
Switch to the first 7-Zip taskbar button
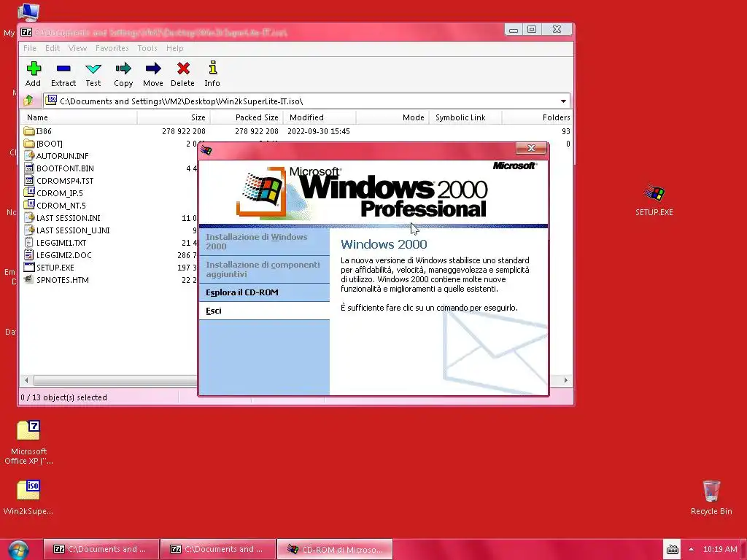pos(101,549)
